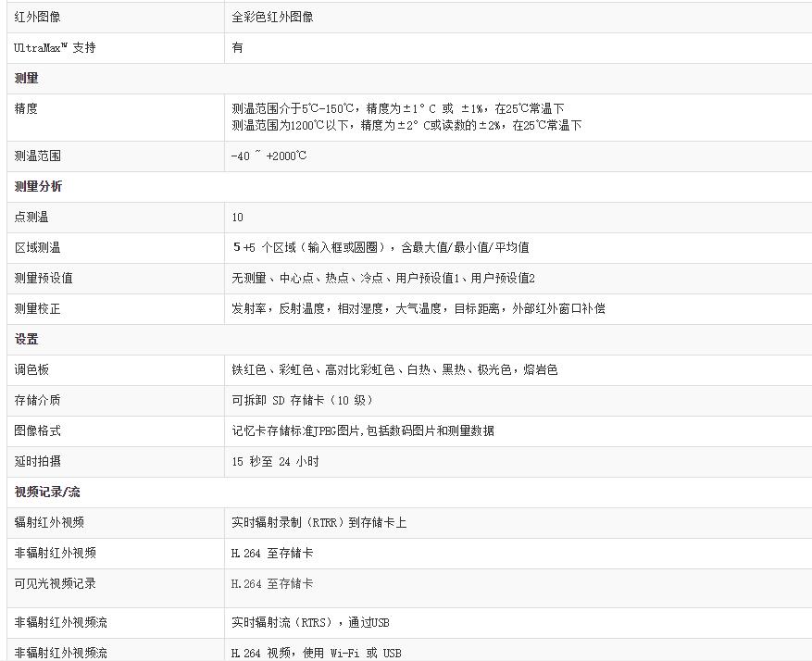Screen dimensions: 812x661
Task: Select the palette list starting with 铁红色
Action: (394, 369)
